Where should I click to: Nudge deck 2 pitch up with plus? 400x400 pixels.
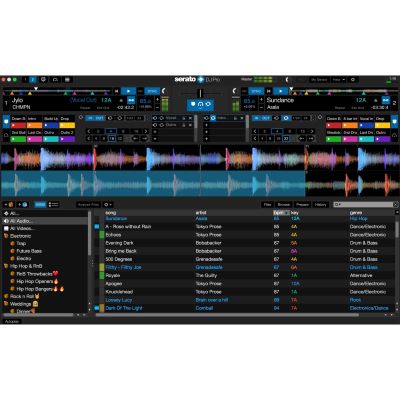(x=262, y=100)
